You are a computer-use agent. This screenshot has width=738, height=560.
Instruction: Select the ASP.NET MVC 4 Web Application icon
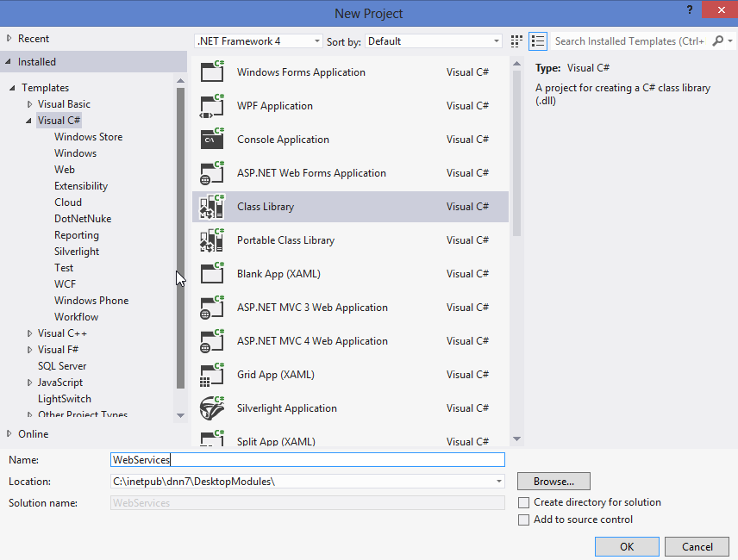(x=212, y=341)
